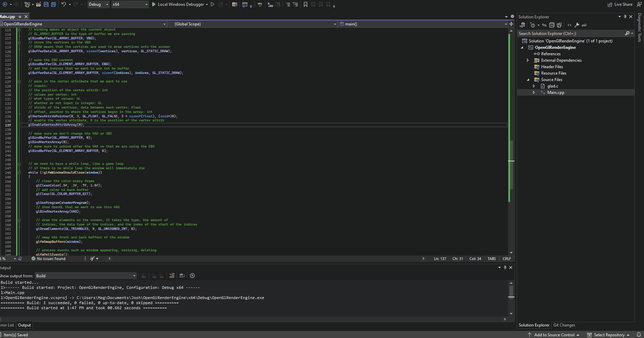
Task: Expand the External Dependencies node
Action: (528, 60)
